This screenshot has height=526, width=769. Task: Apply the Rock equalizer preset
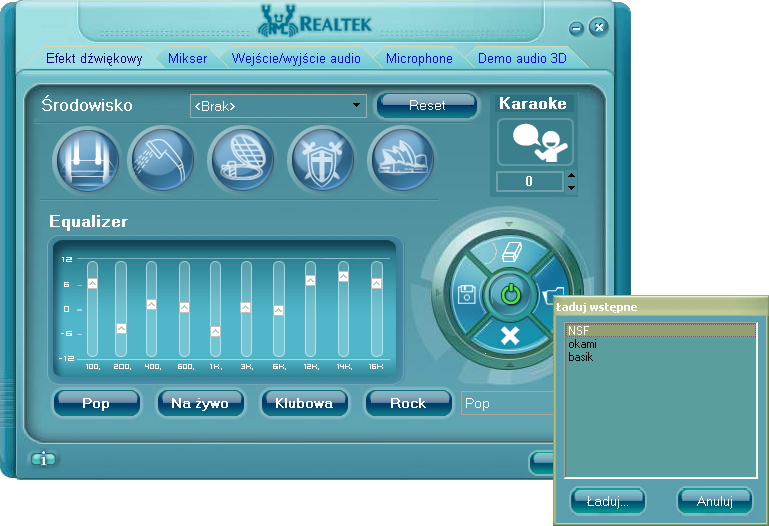409,403
